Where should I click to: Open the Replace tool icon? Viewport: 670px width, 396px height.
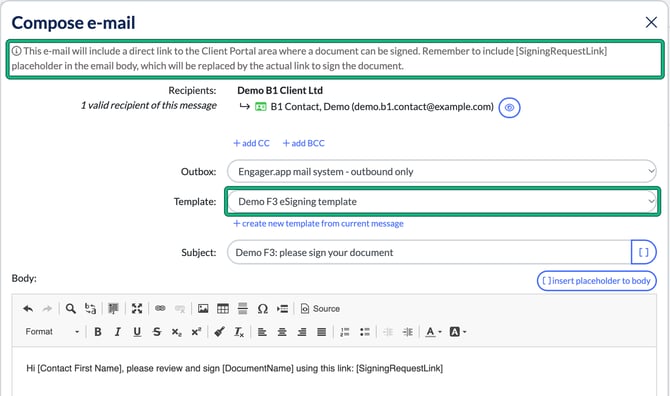click(90, 308)
